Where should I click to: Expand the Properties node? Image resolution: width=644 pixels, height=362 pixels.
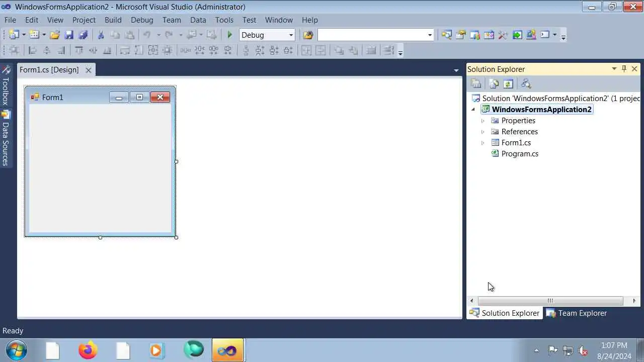483,121
